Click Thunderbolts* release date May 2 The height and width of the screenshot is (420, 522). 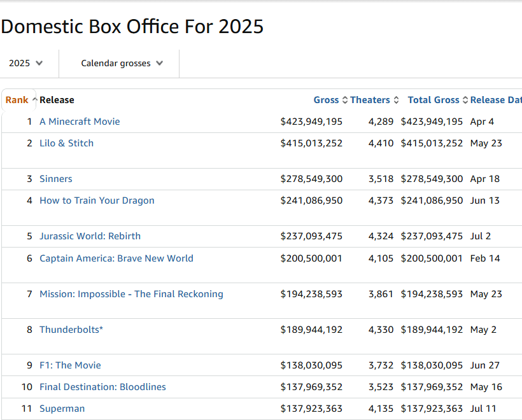483,330
